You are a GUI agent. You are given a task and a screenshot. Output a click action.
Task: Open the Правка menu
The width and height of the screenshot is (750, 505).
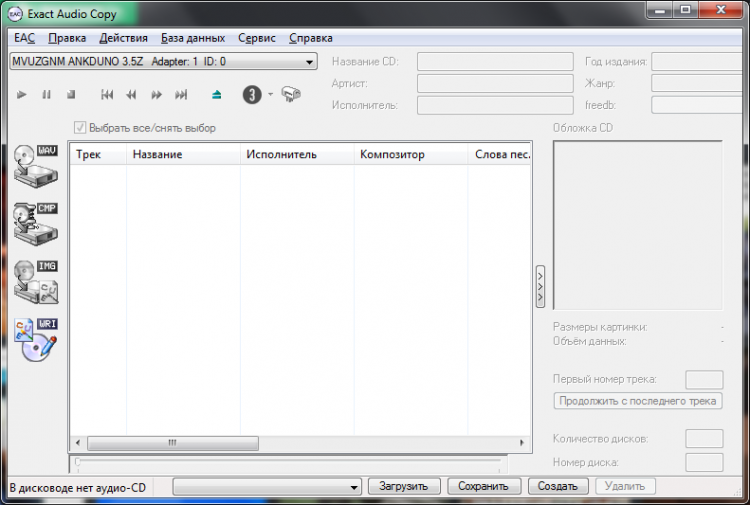[67, 38]
